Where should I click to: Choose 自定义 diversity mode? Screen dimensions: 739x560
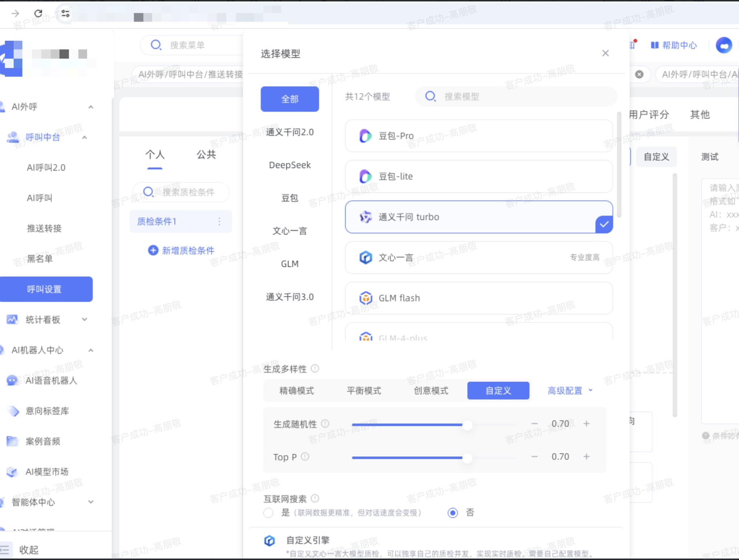[x=498, y=391]
